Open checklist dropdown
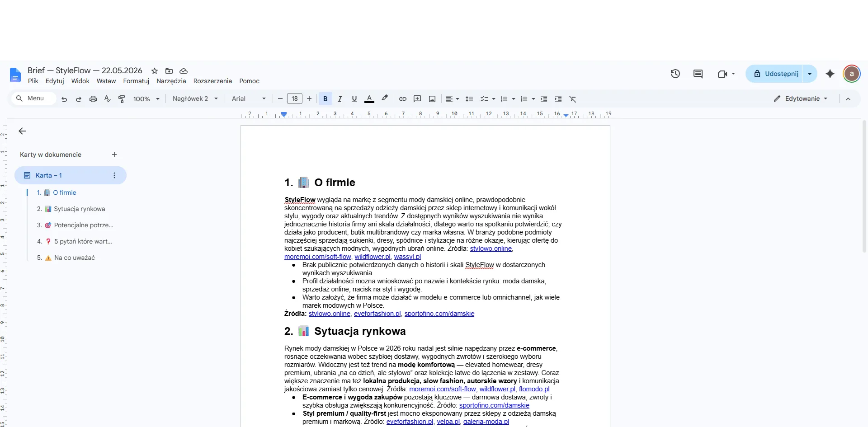The height and width of the screenshot is (427, 868). pos(488,99)
